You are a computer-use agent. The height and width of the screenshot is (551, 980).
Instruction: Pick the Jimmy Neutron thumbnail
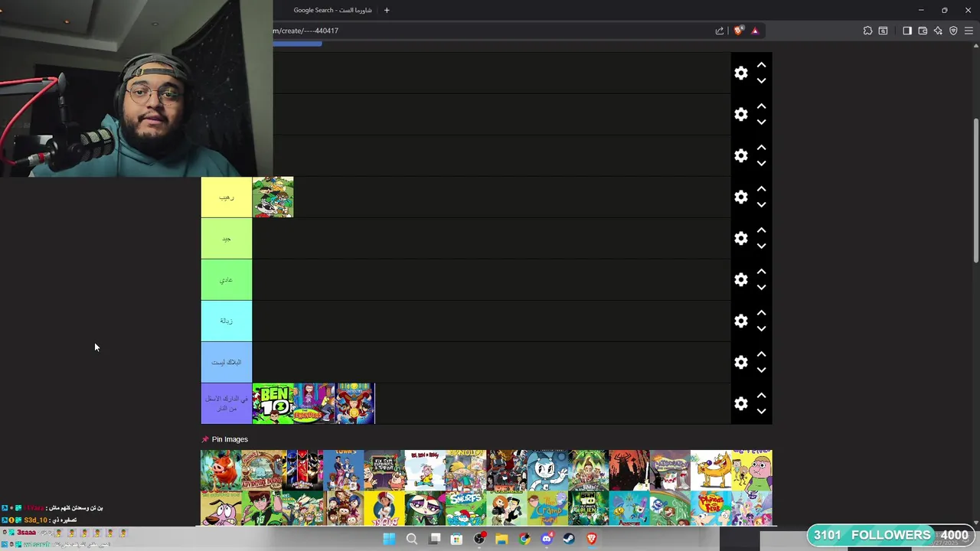tap(588, 471)
